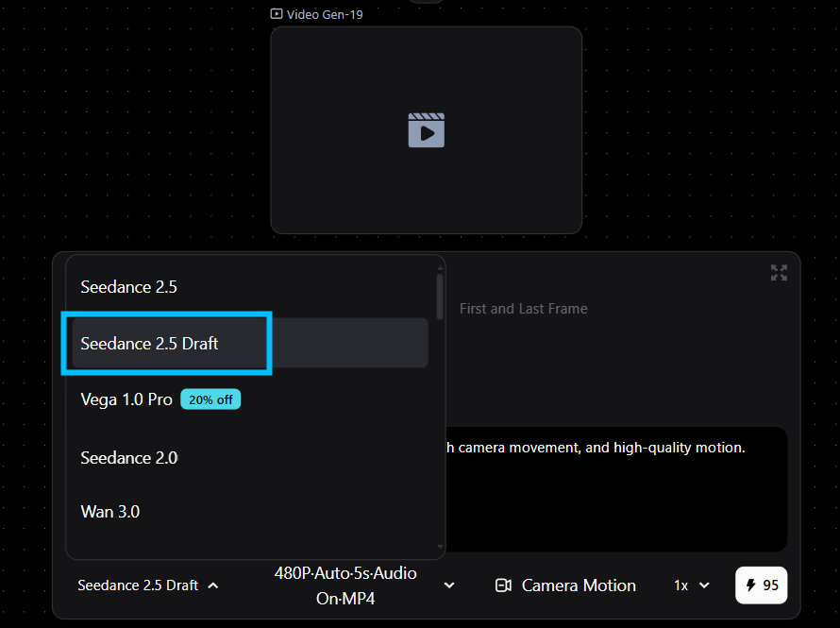Viewport: 840px width, 628px height.
Task: Open the Video Gen-19 preview thumbnail
Action: click(427, 130)
